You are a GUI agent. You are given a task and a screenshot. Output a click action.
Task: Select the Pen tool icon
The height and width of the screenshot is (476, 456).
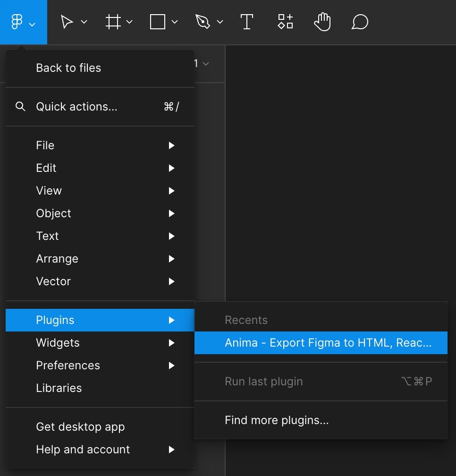point(202,22)
